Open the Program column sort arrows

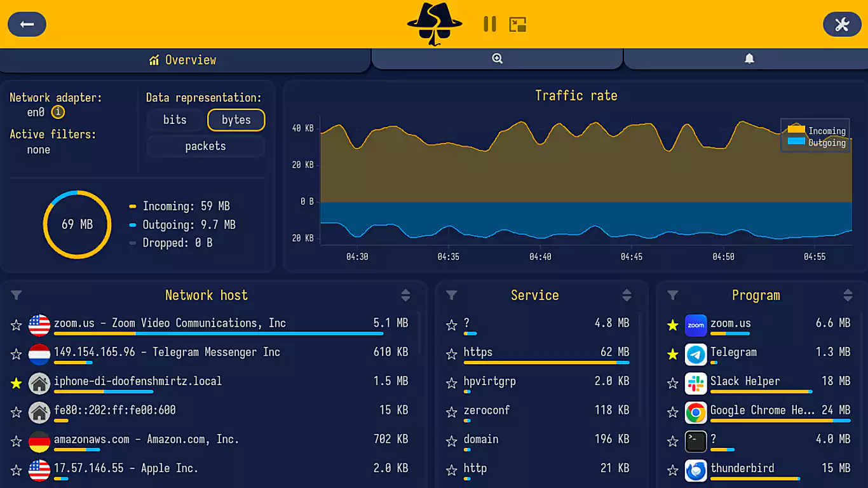pyautogui.click(x=848, y=295)
